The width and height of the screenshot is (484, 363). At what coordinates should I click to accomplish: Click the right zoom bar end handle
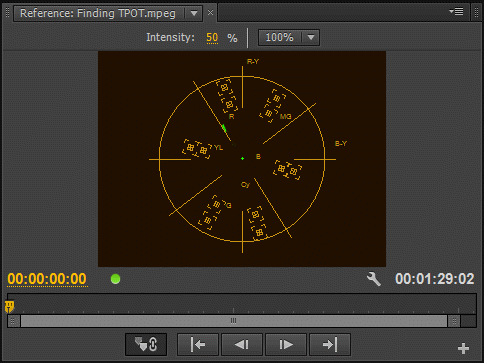(x=454, y=321)
